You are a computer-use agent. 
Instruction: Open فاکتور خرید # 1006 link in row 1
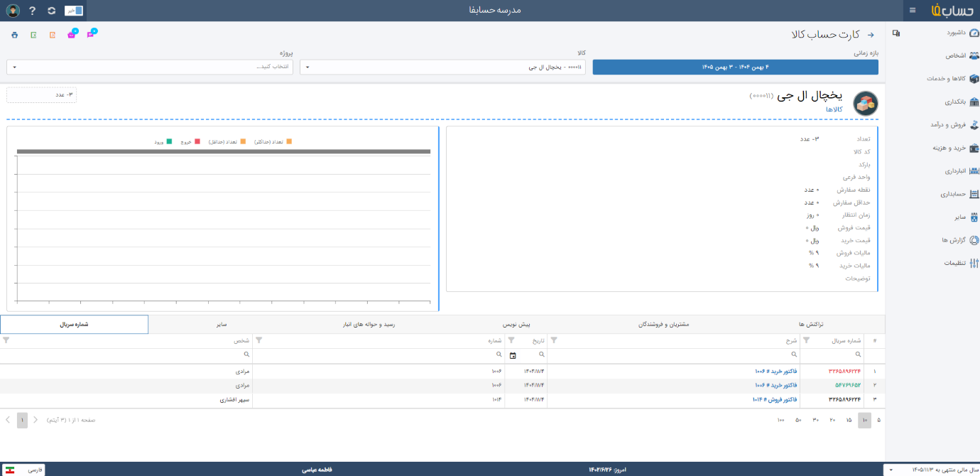776,371
